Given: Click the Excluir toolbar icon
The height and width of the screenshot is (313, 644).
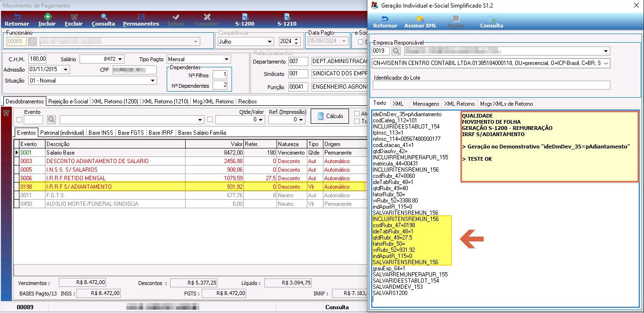Looking at the screenshot, I should point(74,17).
